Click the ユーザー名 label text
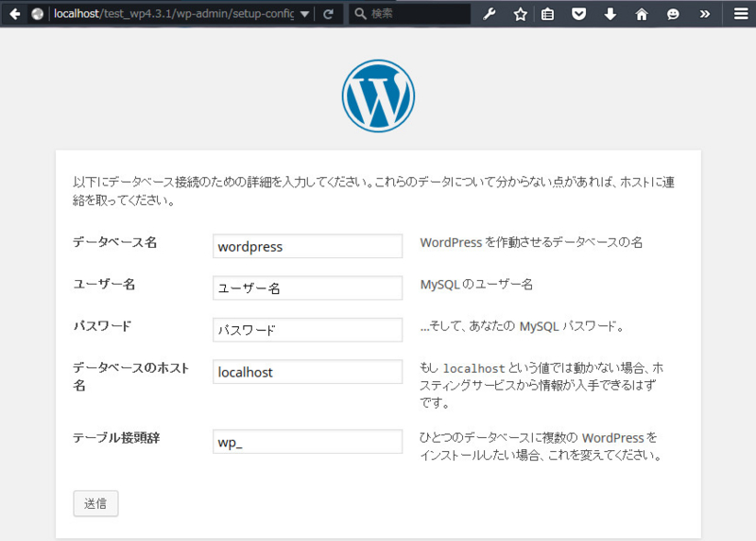Viewport: 756px width, 541px height. pos(104,285)
